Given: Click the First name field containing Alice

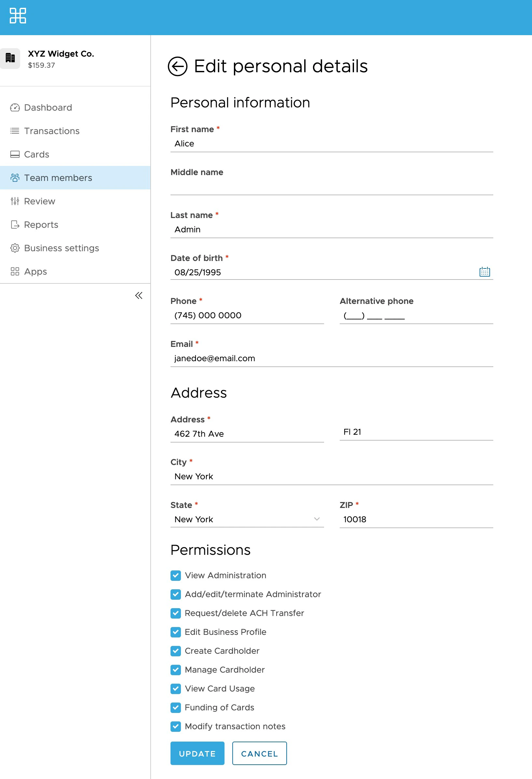Looking at the screenshot, I should 332,144.
